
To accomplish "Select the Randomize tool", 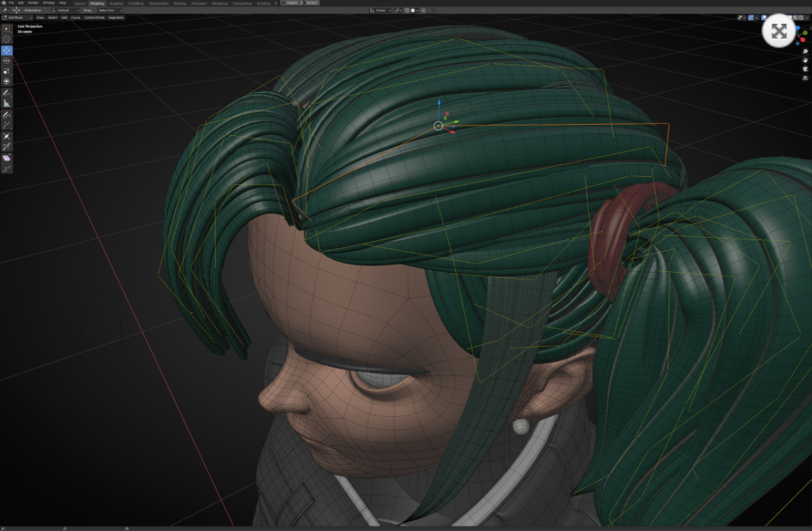I will pos(6,168).
